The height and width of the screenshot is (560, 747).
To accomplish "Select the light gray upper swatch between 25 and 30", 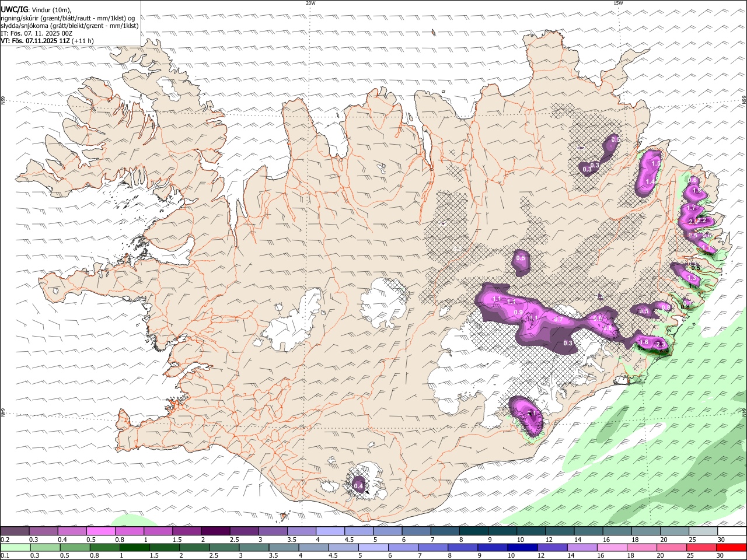I will 702,531.
